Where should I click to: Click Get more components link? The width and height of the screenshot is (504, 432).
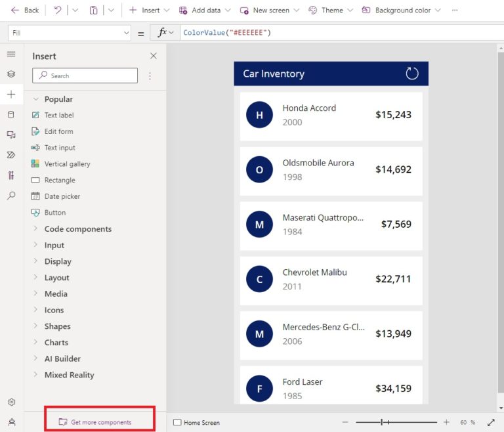tap(100, 422)
